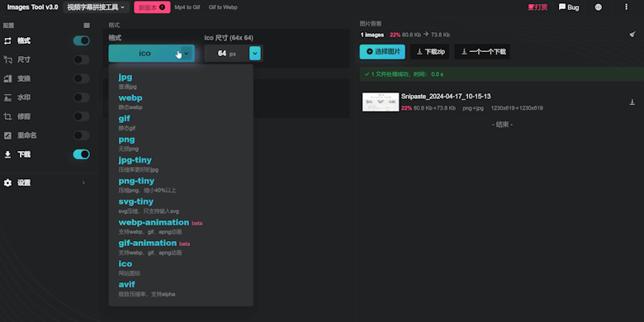
Task: Open the language globe icon
Action: (x=599, y=7)
